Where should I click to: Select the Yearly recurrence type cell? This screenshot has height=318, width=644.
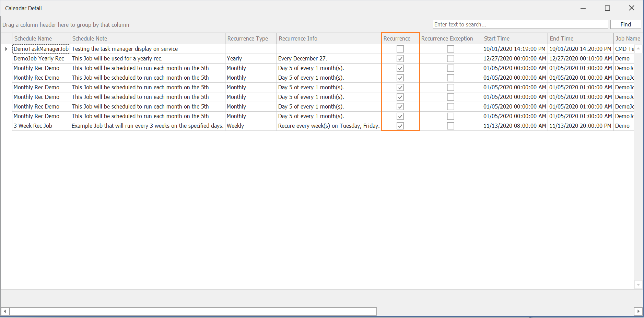pyautogui.click(x=251, y=59)
